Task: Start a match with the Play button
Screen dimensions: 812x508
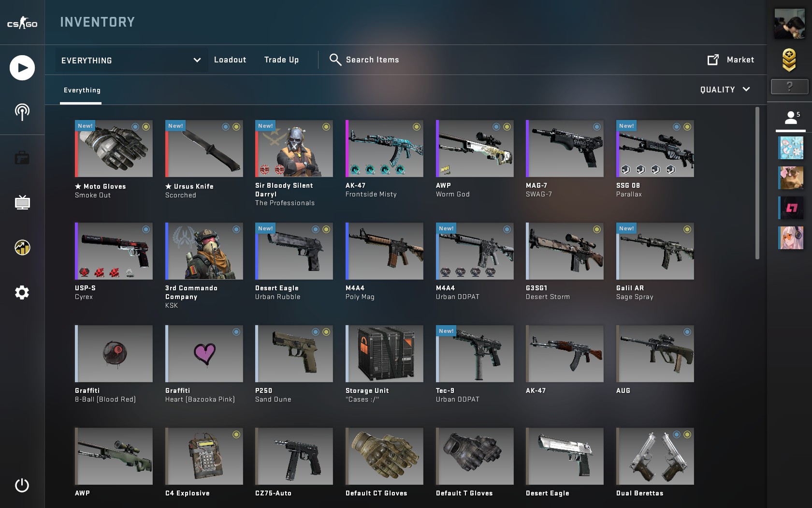Action: [x=22, y=68]
